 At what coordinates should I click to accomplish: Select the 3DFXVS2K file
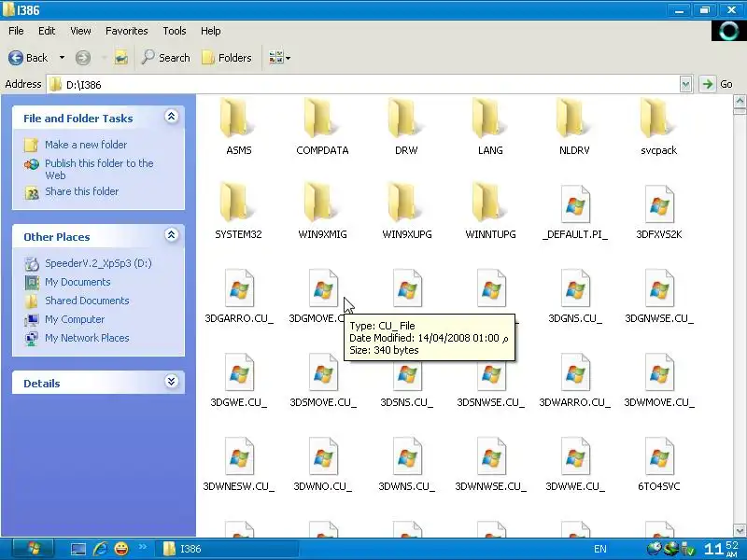click(x=659, y=211)
